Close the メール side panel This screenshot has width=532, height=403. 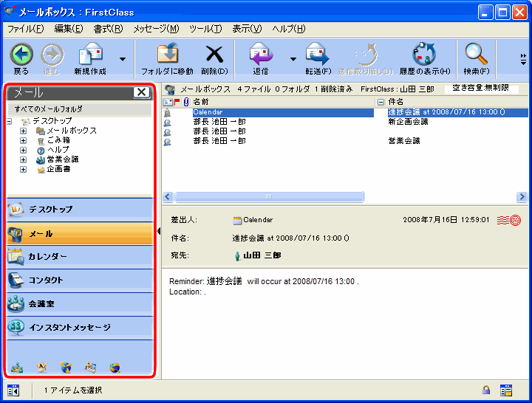tap(141, 92)
